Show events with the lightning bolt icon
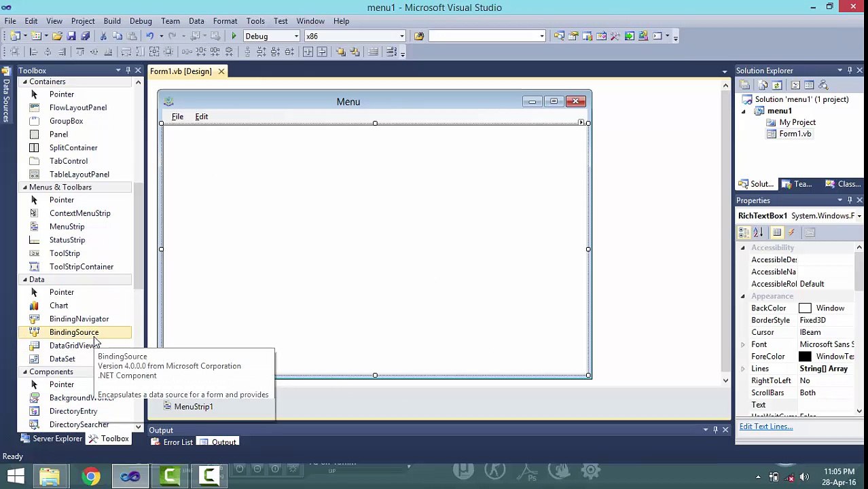 click(x=791, y=232)
